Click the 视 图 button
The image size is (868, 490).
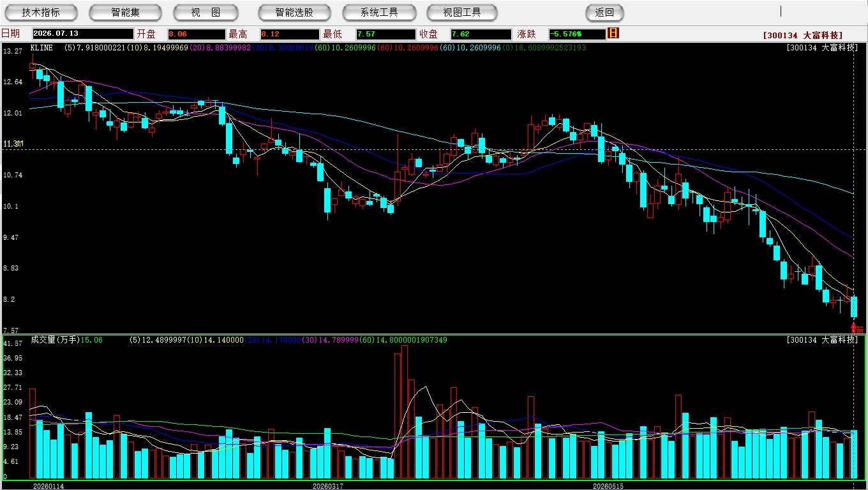click(206, 12)
